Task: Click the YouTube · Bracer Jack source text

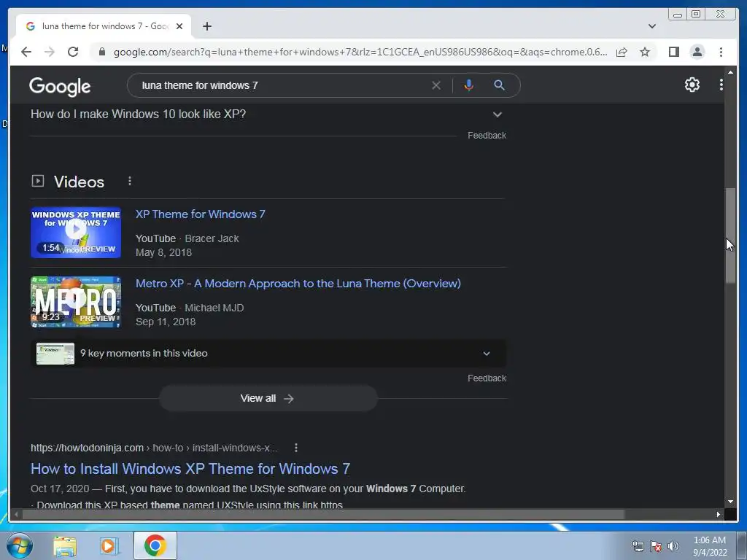Action: 187,238
